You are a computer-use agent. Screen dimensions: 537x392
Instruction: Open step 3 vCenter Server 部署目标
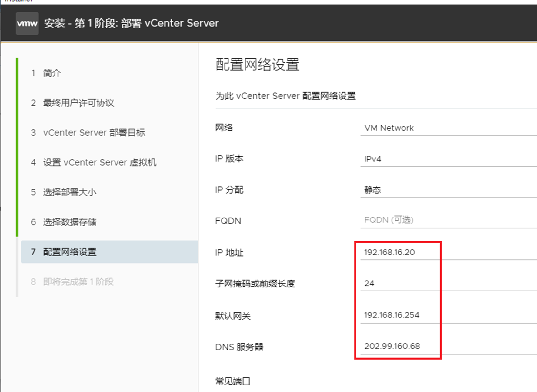coord(88,133)
